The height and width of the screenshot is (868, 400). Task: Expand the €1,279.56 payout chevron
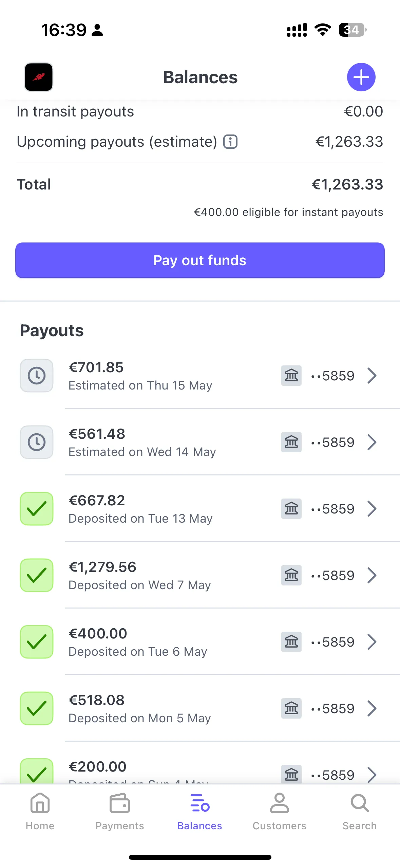tap(372, 575)
